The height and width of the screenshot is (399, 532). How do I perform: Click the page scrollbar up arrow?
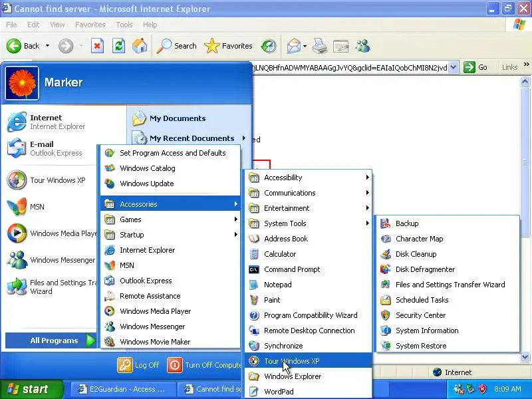[525, 81]
